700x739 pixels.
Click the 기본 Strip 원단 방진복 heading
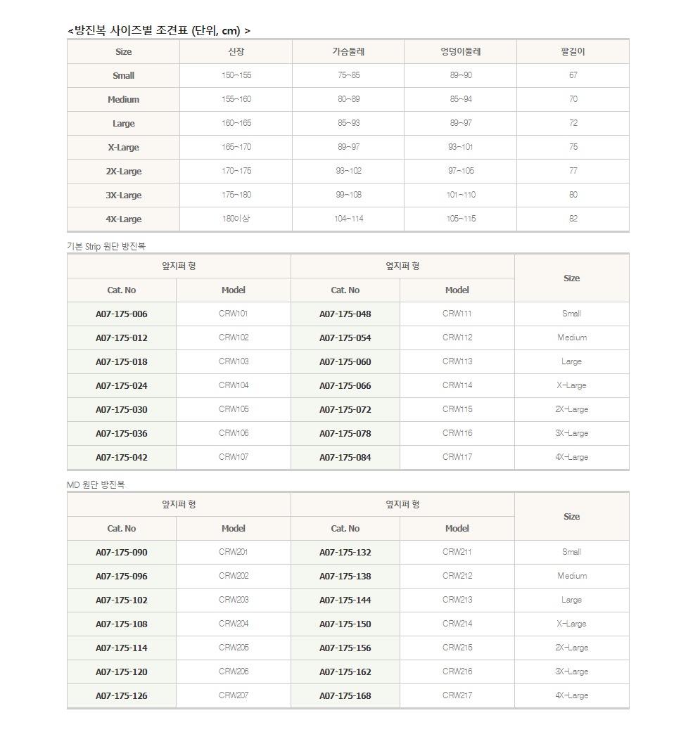pyautogui.click(x=106, y=246)
